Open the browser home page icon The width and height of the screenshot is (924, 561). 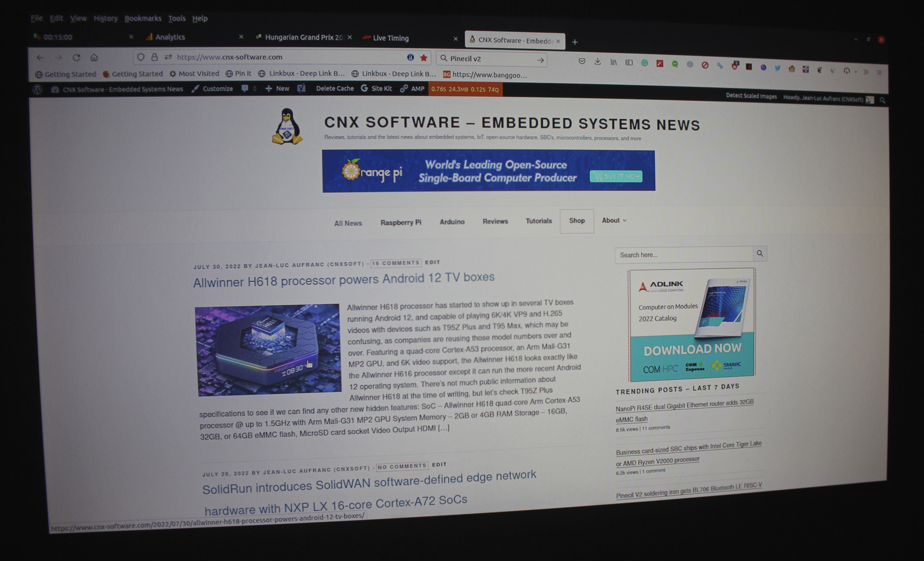point(94,58)
